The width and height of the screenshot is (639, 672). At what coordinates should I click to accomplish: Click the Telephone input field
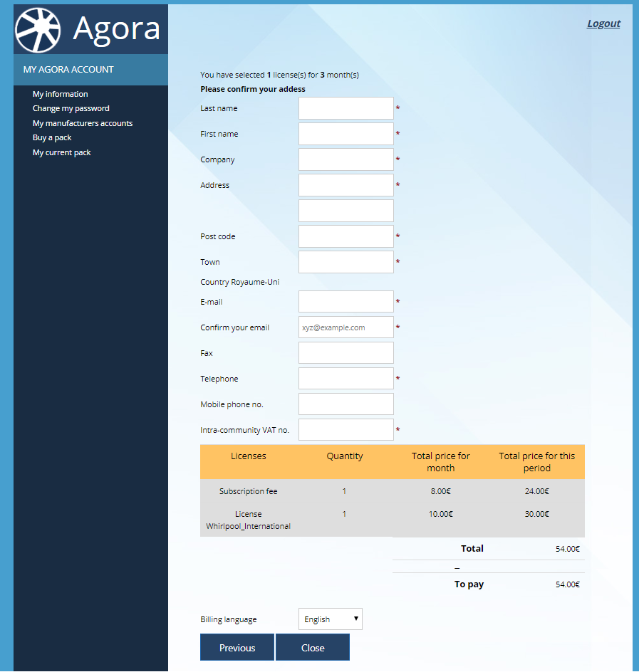346,379
